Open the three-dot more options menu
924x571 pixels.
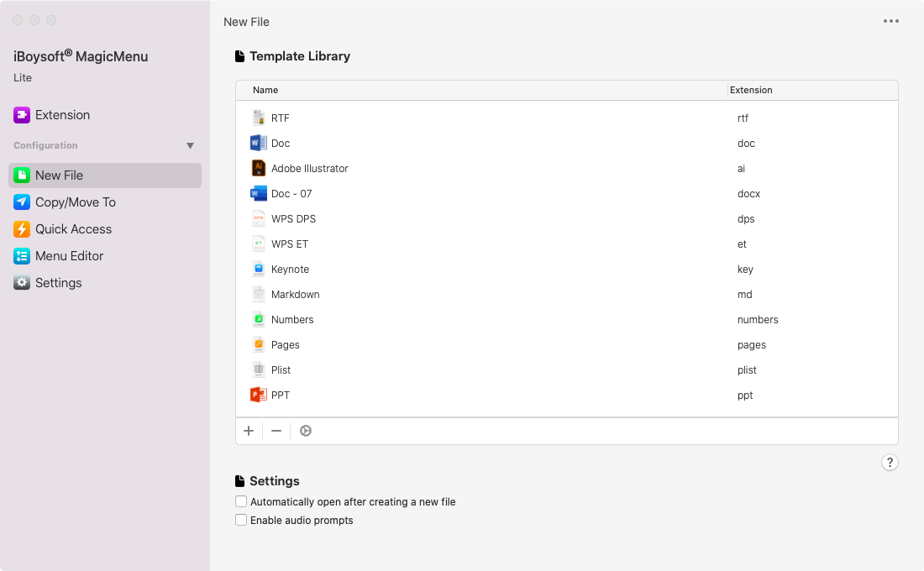pos(891,21)
